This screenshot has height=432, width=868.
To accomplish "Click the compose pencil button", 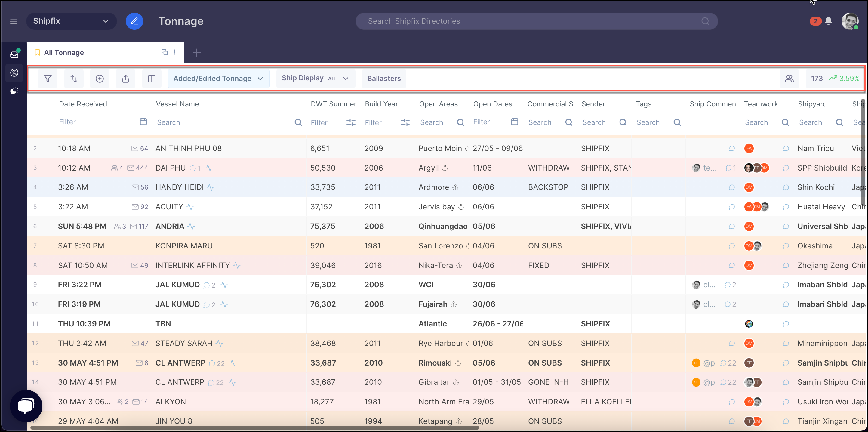I will click(134, 21).
